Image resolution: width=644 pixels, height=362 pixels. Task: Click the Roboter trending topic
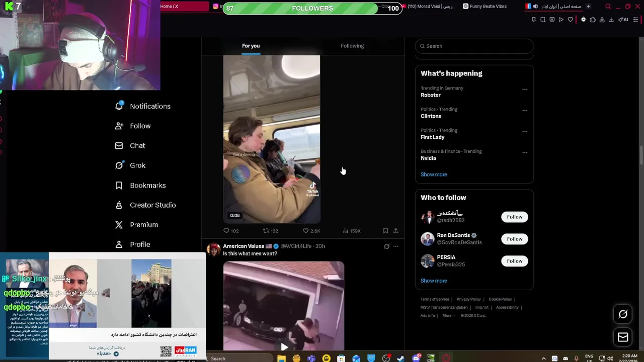(431, 95)
